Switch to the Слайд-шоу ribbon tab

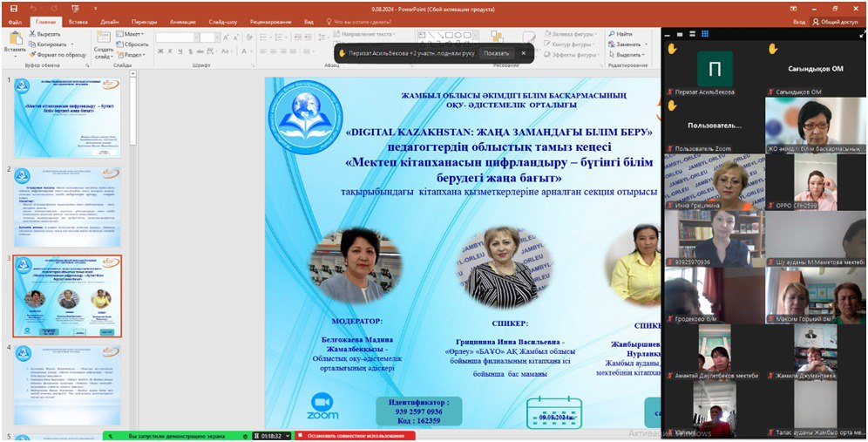point(223,22)
